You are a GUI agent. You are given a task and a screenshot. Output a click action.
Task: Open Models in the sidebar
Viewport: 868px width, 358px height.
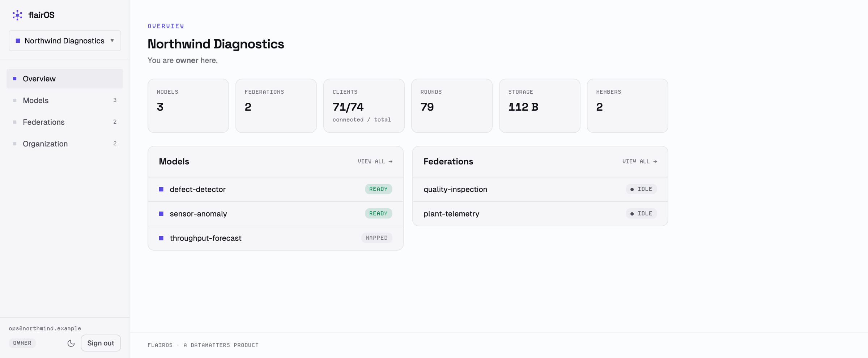pos(65,101)
